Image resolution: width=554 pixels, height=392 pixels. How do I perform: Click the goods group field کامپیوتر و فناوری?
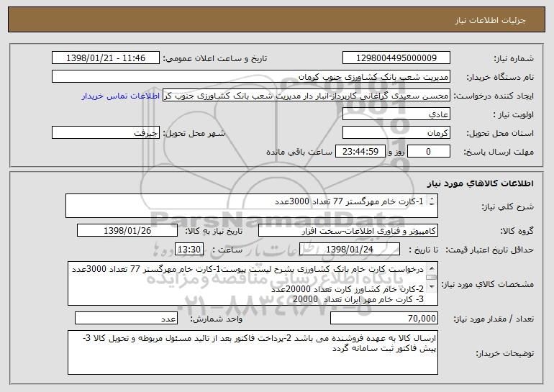(348, 230)
